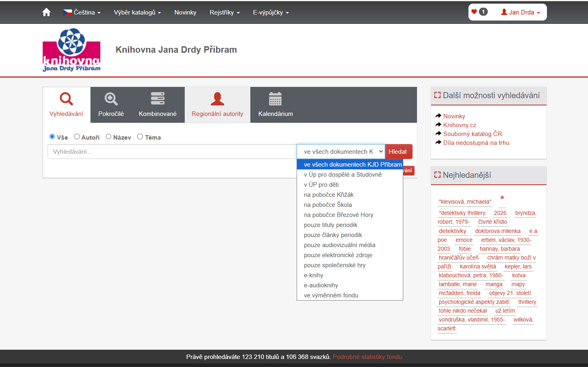
Task: Open Novinky in the top navigation bar
Action: coord(185,12)
